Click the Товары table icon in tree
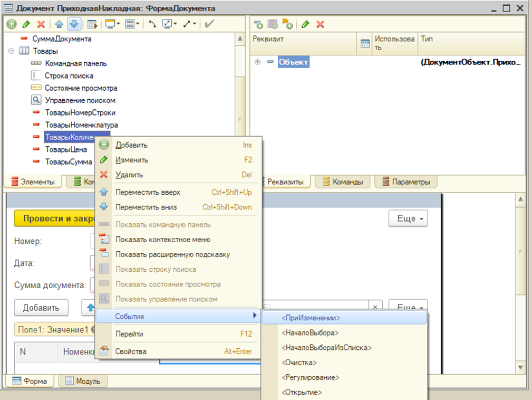Viewport: 532px width, 400px height. [24, 51]
